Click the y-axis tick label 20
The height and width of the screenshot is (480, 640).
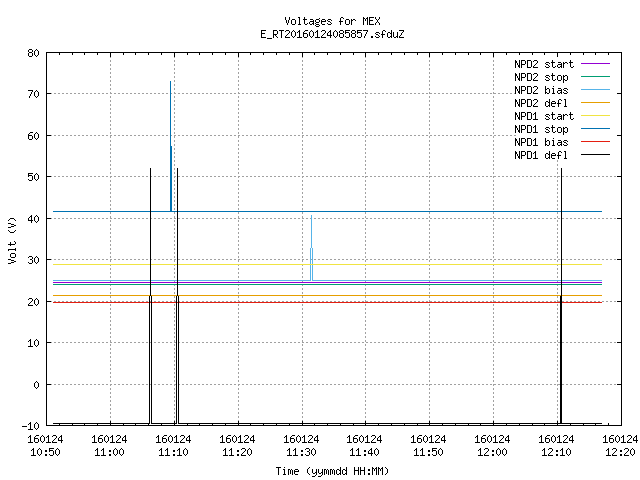(x=33, y=302)
